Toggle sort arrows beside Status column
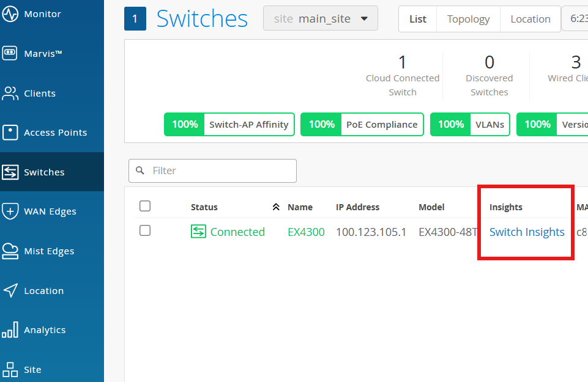The image size is (588, 382). coord(276,207)
